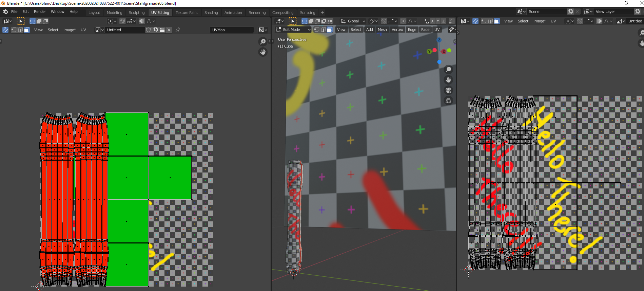This screenshot has height=291, width=644.
Task: Open editor type dropdown in left UV editor
Action: click(x=7, y=21)
